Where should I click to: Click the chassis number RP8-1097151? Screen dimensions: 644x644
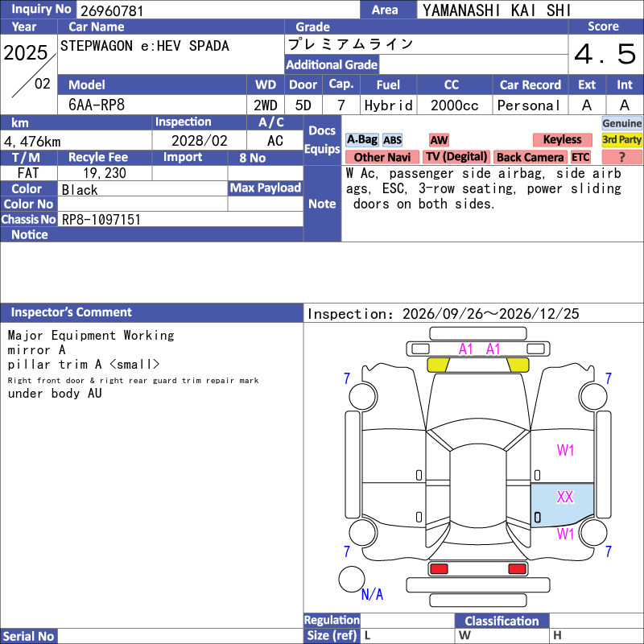tap(101, 220)
